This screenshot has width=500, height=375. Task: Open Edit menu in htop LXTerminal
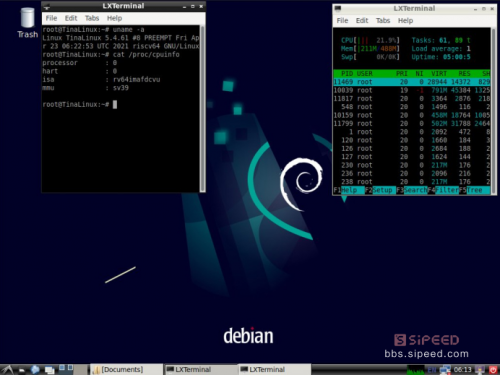(x=362, y=21)
